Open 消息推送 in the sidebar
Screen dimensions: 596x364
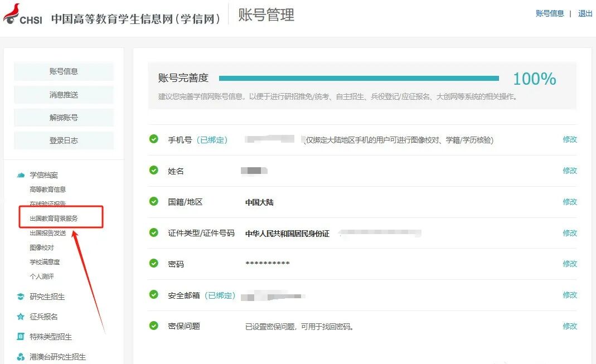pos(63,94)
